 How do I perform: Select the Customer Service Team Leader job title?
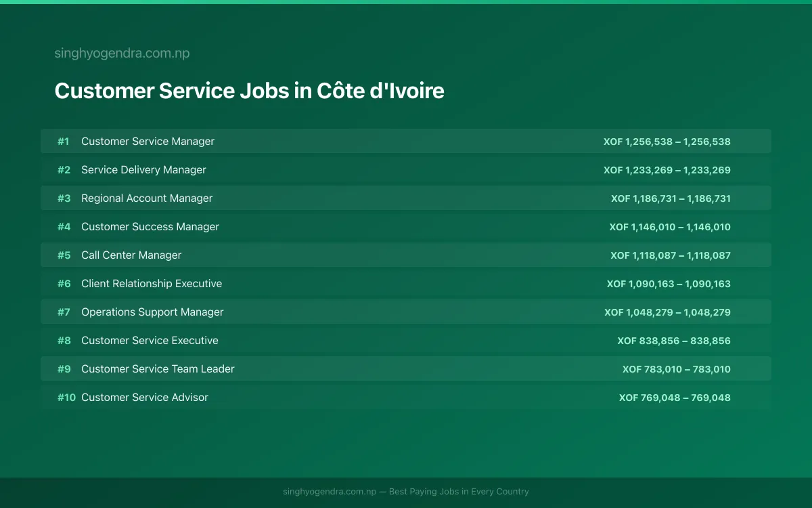pyautogui.click(x=158, y=369)
